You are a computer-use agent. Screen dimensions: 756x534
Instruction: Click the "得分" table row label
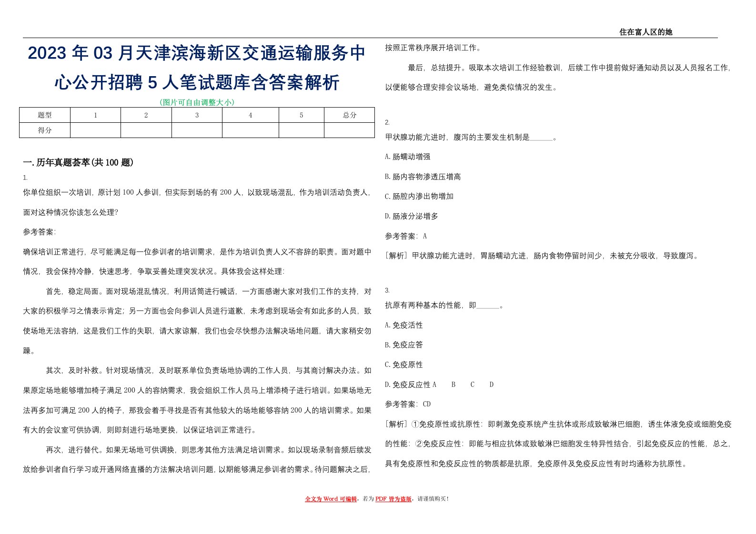(45, 130)
